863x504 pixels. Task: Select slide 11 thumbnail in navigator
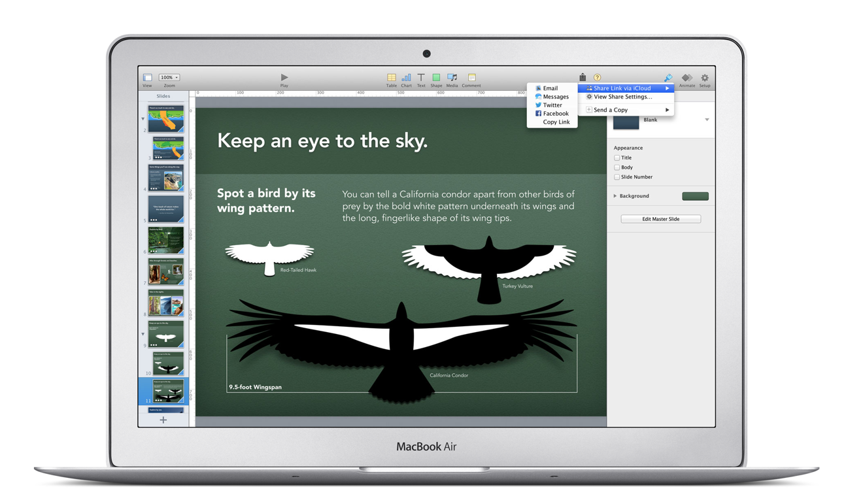point(169,390)
